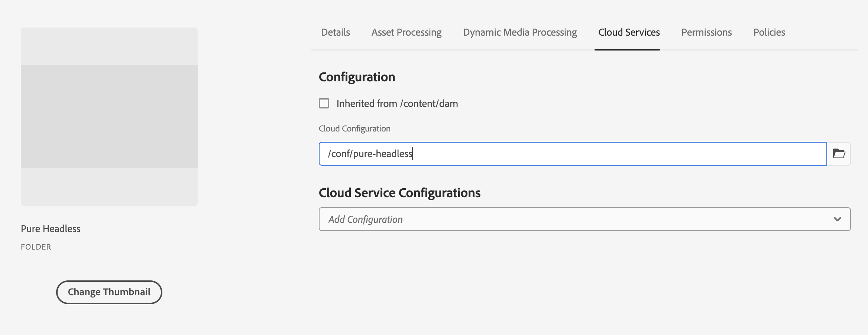
Task: Open the Asset Processing tab
Action: coord(406,33)
